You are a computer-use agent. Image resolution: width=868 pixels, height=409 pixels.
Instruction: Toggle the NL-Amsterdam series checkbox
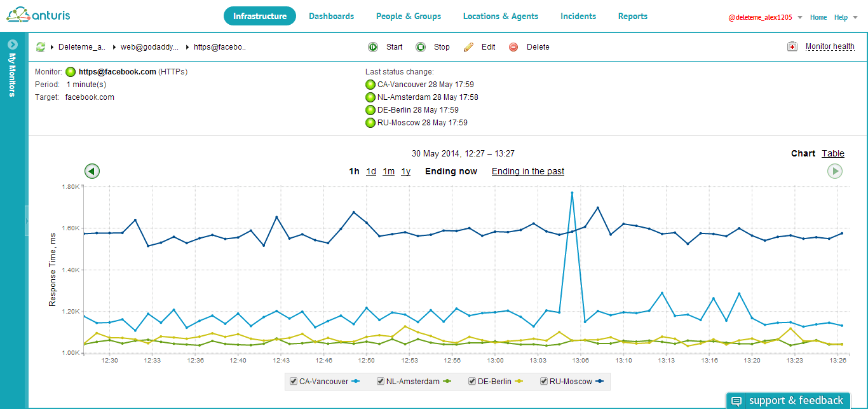click(x=381, y=382)
